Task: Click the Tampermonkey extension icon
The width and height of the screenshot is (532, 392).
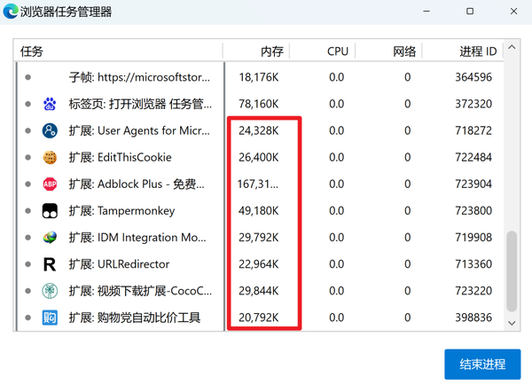Action: click(50, 211)
